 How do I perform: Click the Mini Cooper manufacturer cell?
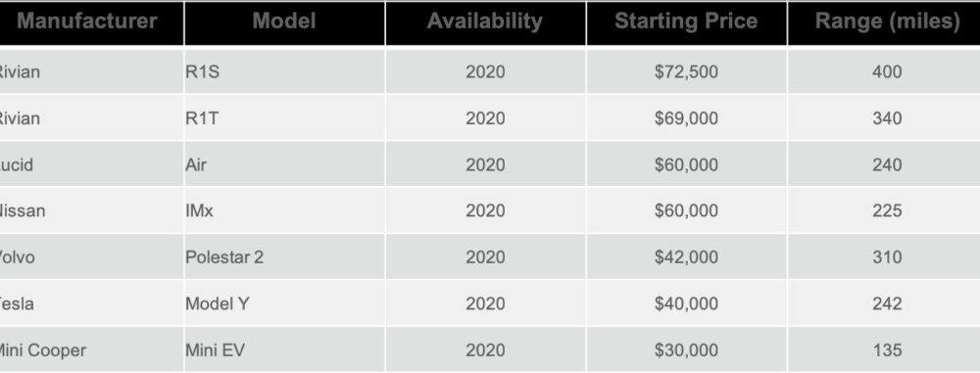[91, 350]
